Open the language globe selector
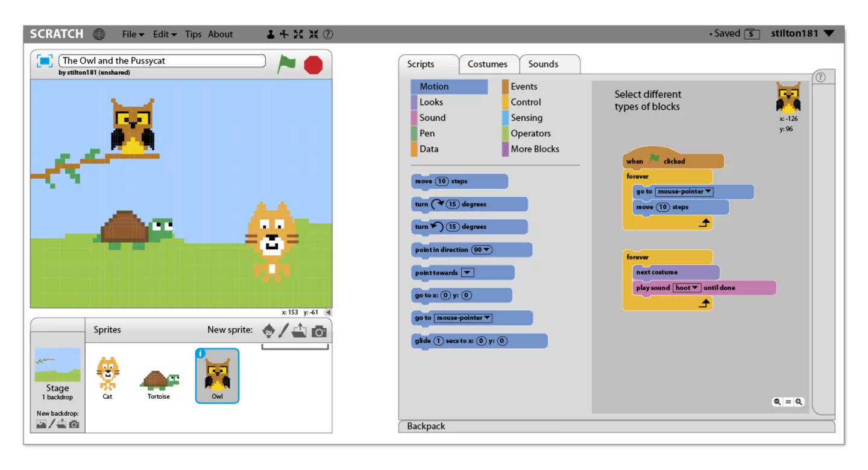The height and width of the screenshot is (470, 868). coord(98,34)
